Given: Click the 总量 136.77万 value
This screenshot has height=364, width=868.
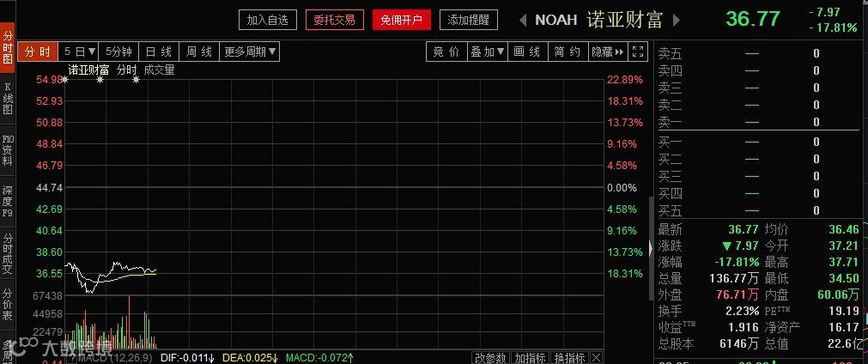Looking at the screenshot, I should pyautogui.click(x=734, y=279).
